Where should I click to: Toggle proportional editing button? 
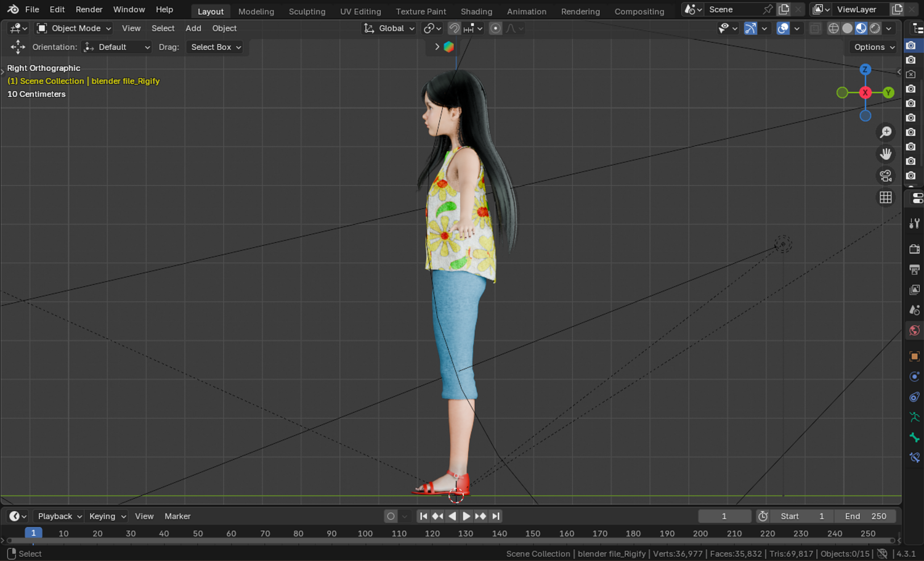(x=495, y=28)
